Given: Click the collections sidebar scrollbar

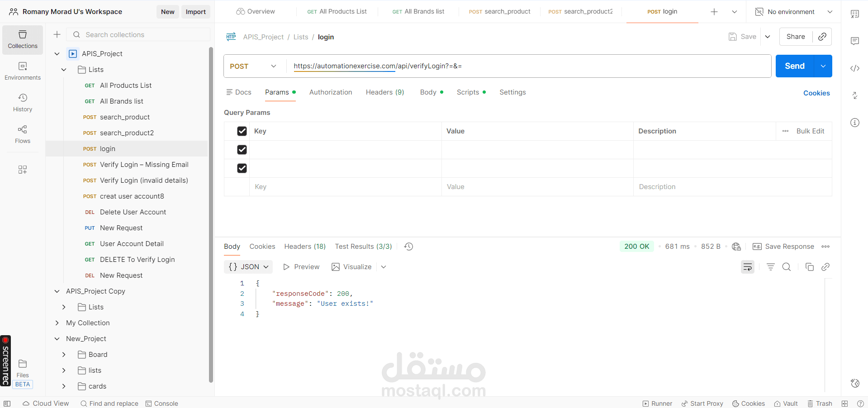Looking at the screenshot, I should 211,215.
